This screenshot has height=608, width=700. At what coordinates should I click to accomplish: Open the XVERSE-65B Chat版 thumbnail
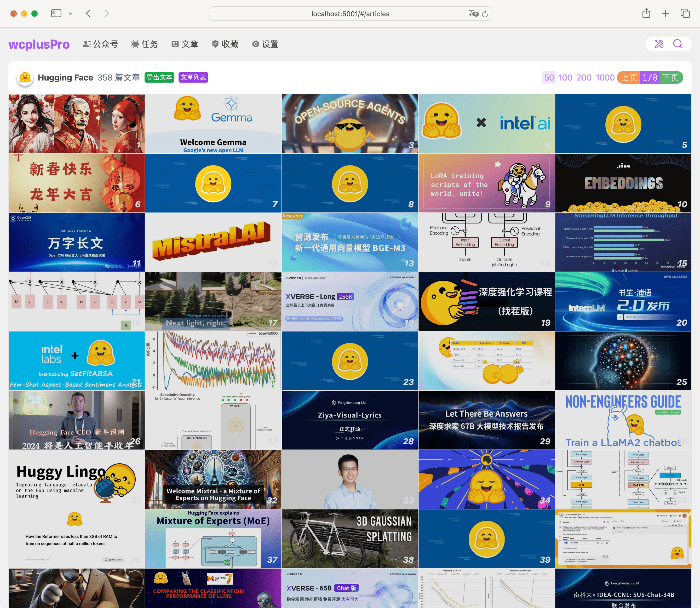[350, 588]
